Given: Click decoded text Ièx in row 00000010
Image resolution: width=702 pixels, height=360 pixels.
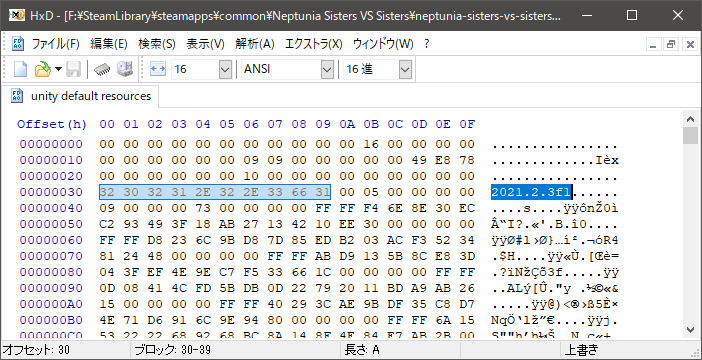Looking at the screenshot, I should (x=607, y=160).
